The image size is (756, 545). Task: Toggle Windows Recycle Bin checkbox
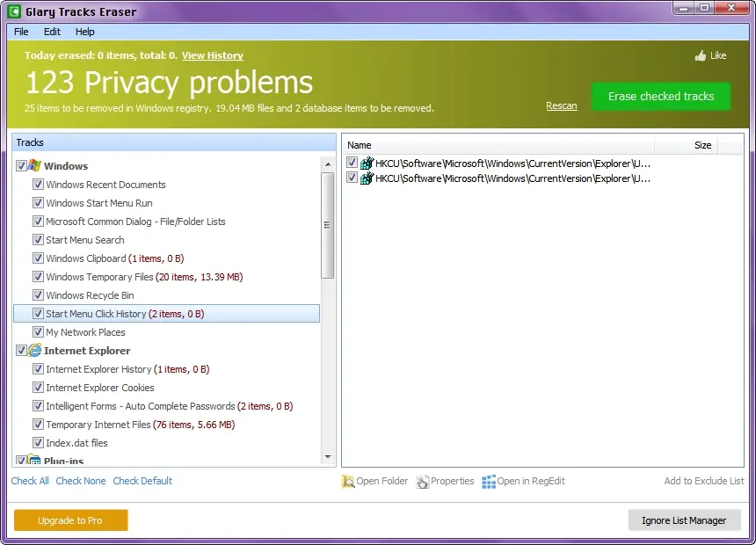[x=38, y=294]
